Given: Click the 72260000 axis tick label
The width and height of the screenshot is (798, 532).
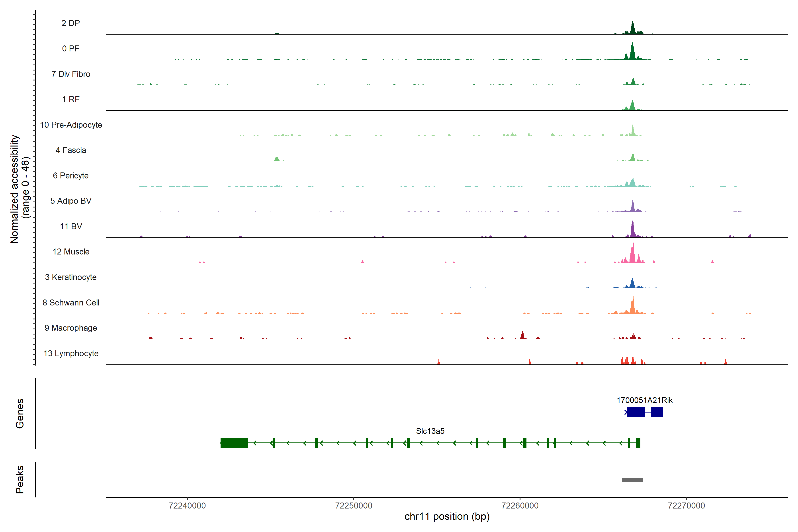Looking at the screenshot, I should coord(520,506).
